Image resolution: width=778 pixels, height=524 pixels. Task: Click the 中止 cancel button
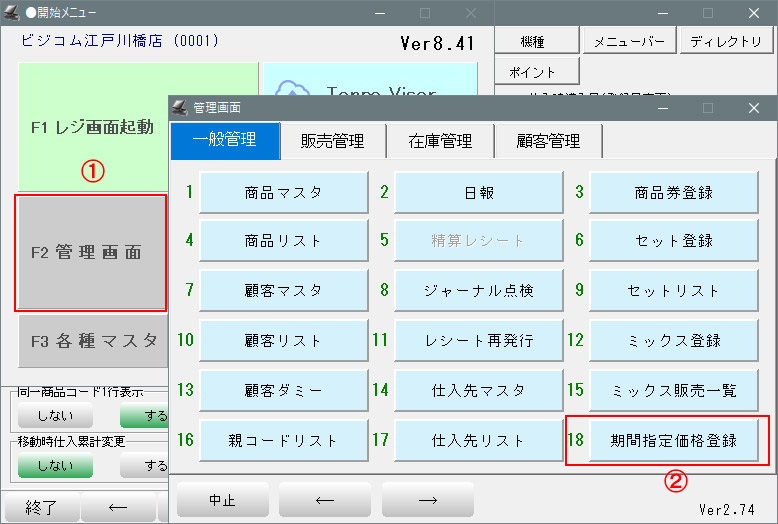pyautogui.click(x=222, y=499)
